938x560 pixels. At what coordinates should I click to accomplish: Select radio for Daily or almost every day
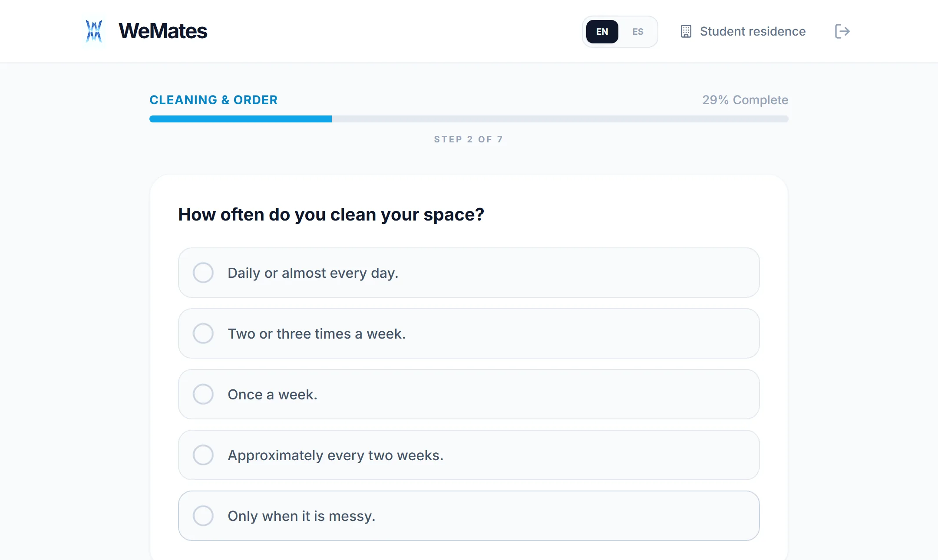click(203, 273)
